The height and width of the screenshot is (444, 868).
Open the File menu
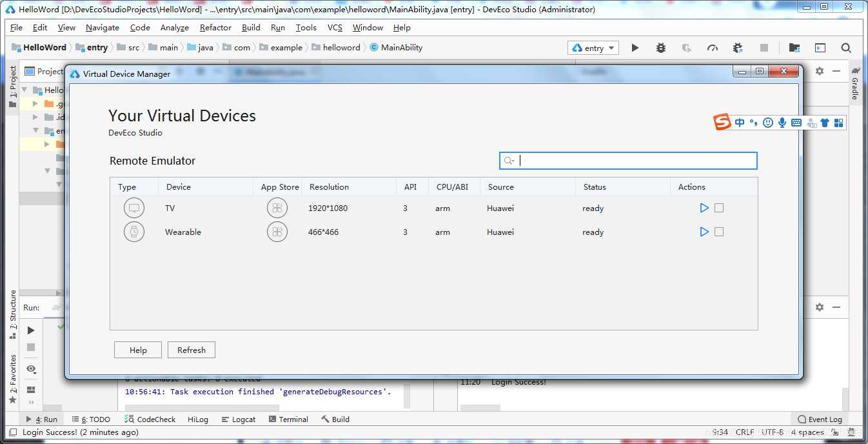point(16,28)
